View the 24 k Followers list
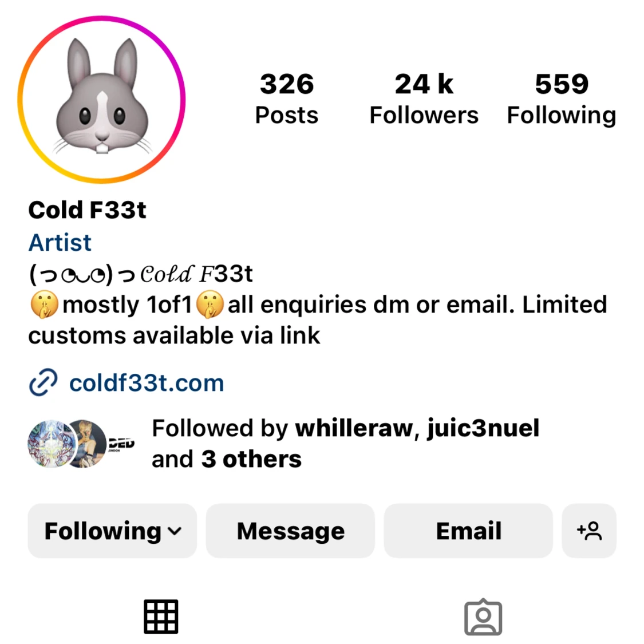The height and width of the screenshot is (644, 644). click(x=424, y=98)
